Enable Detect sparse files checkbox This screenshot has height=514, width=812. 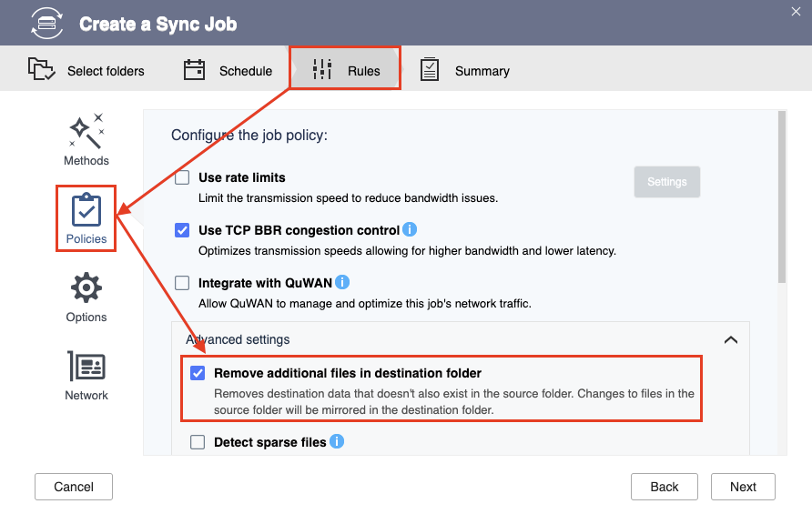(x=198, y=442)
